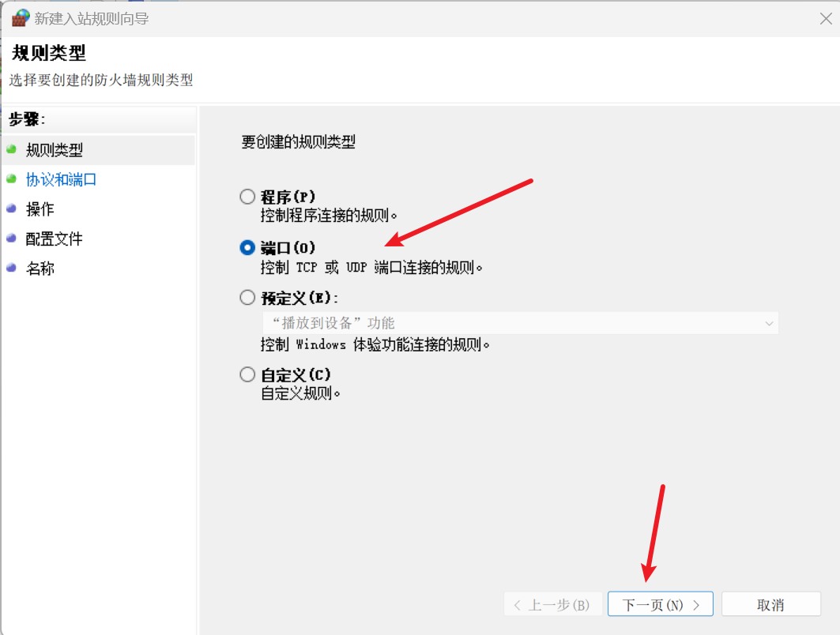This screenshot has height=635, width=840.
Task: Click the firewall wizard title bar icon
Action: pyautogui.click(x=21, y=17)
